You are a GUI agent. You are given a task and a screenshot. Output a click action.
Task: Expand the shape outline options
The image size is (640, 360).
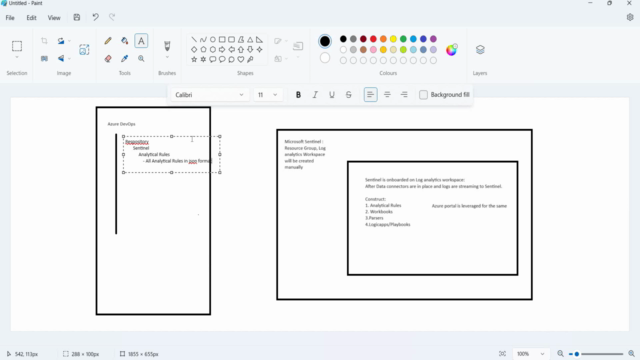tap(286, 41)
